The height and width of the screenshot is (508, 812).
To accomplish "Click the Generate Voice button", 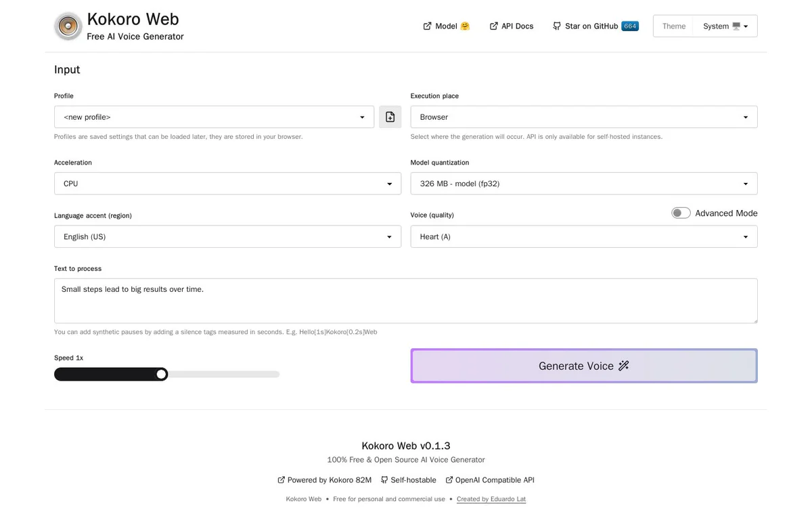I will (x=584, y=366).
